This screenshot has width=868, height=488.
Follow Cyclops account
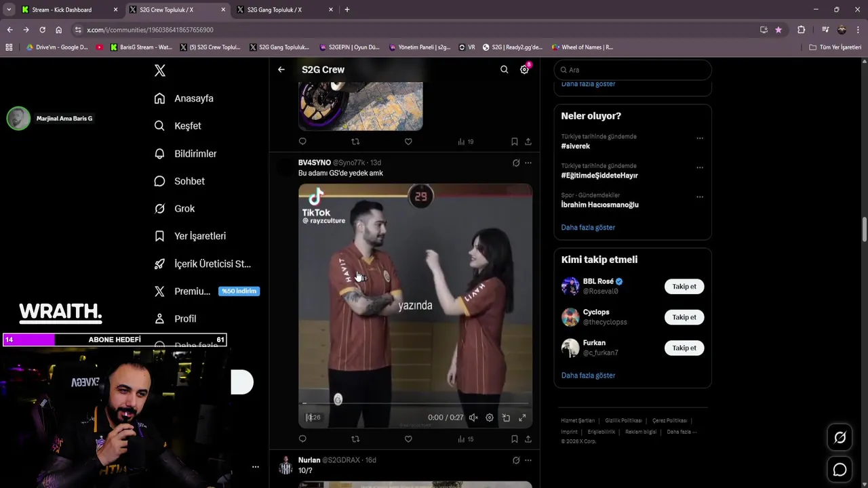[x=684, y=317]
